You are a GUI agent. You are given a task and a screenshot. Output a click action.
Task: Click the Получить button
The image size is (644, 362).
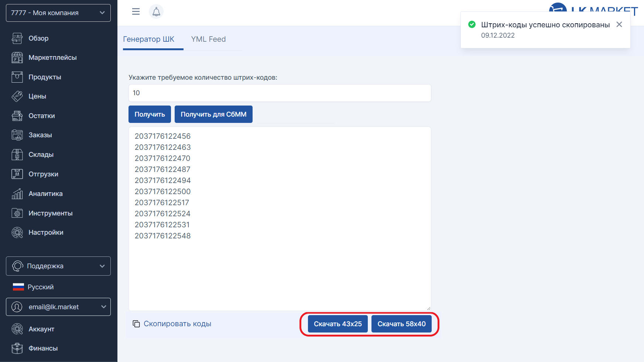pos(150,114)
